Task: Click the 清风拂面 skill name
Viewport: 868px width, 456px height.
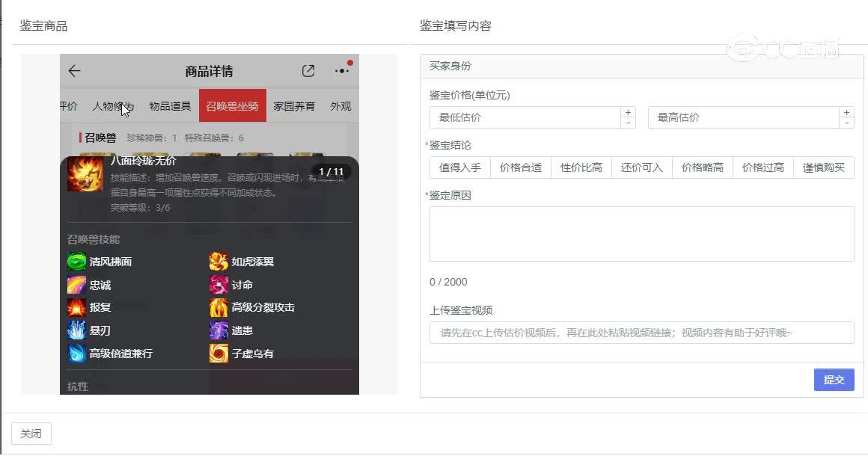Action: [x=111, y=262]
